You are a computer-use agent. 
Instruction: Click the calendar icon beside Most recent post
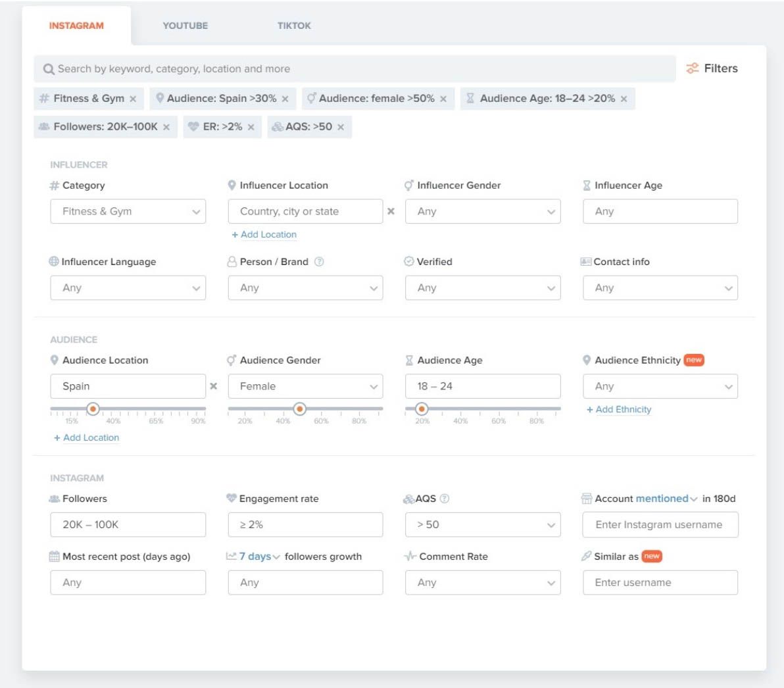[x=55, y=556]
